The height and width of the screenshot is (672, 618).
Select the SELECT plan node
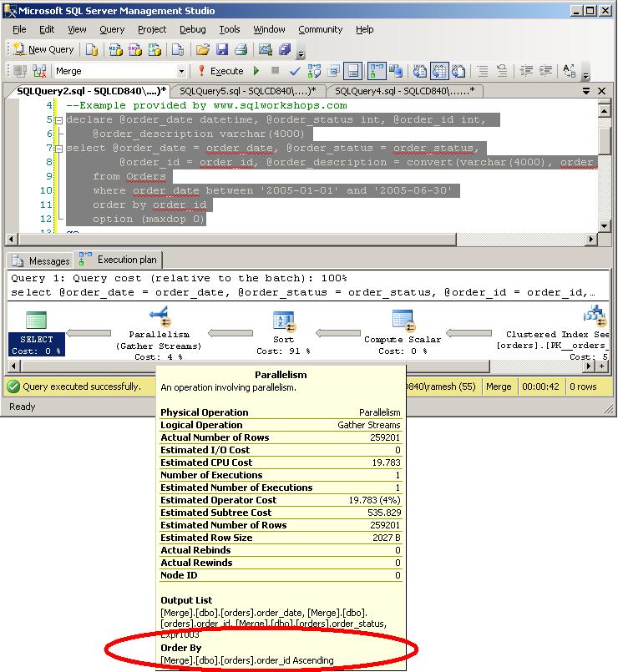coord(37,333)
